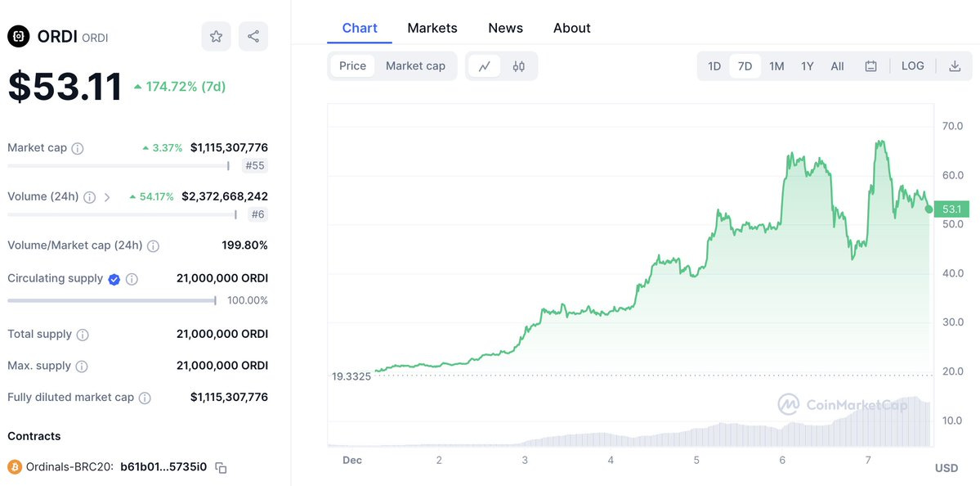
Task: Open Fully diluted market cap info icon
Action: coord(145,398)
